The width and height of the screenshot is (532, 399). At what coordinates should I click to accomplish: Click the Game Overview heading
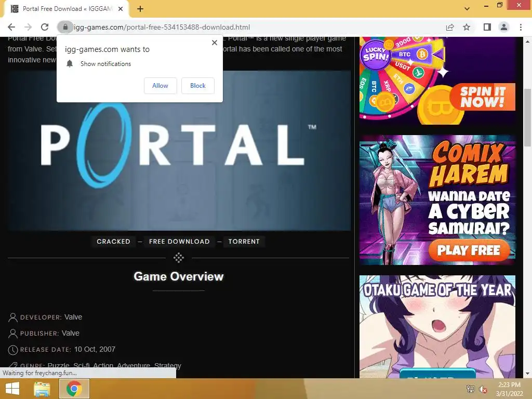[179, 276]
